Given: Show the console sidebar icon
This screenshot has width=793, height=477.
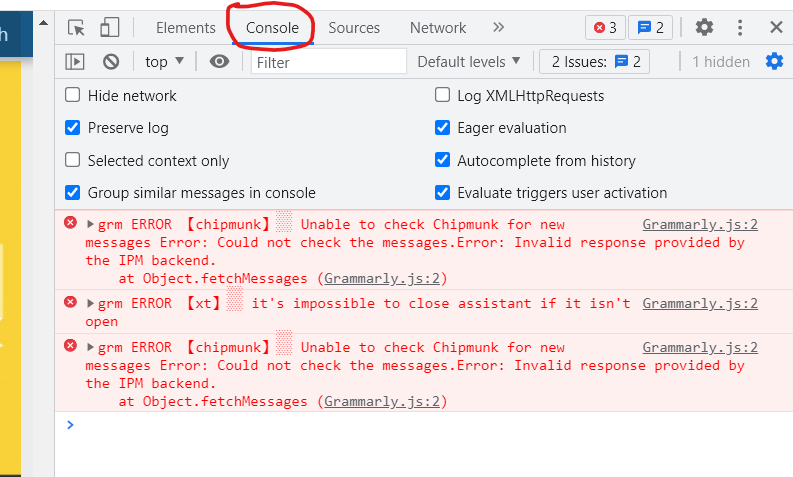Looking at the screenshot, I should click(75, 62).
